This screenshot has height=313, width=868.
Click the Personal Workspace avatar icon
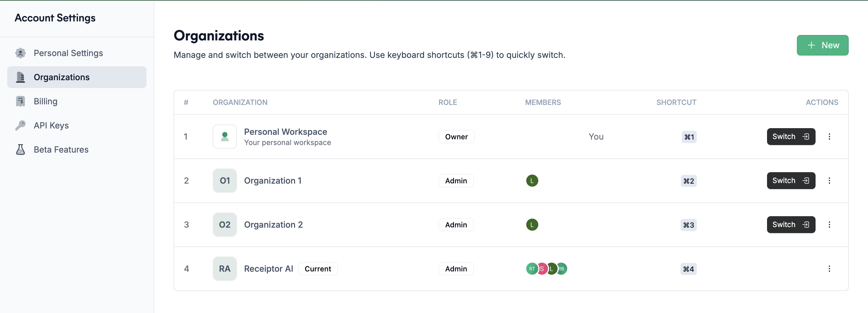225,137
